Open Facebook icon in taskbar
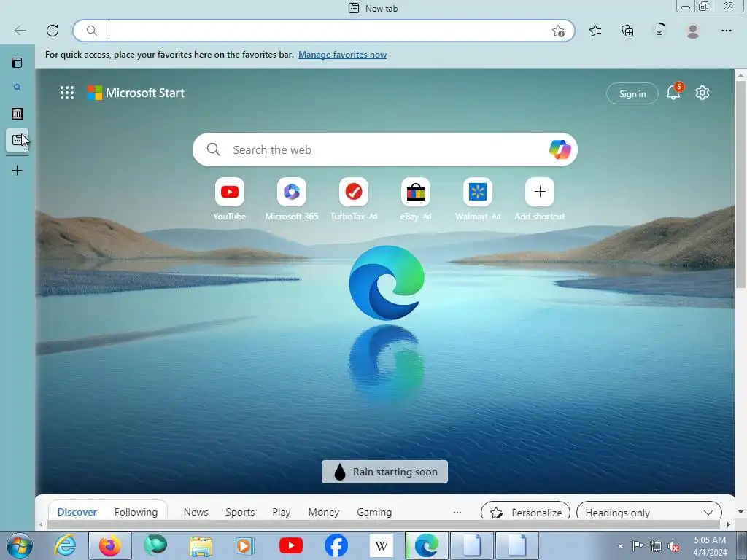 point(336,545)
